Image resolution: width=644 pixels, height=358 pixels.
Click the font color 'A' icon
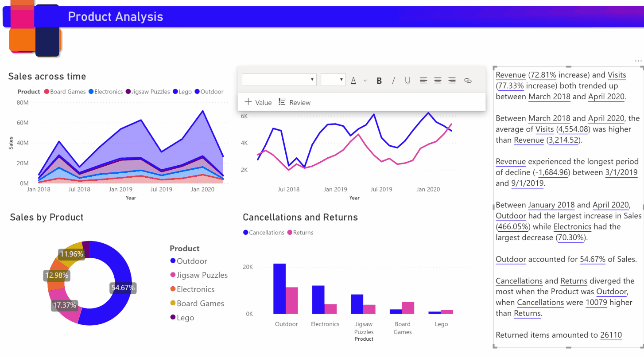point(353,80)
